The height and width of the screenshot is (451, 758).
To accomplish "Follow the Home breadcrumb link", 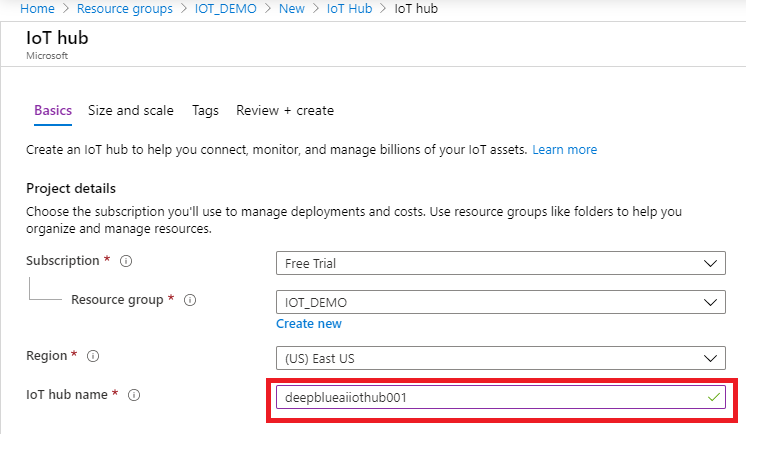I will (37, 9).
